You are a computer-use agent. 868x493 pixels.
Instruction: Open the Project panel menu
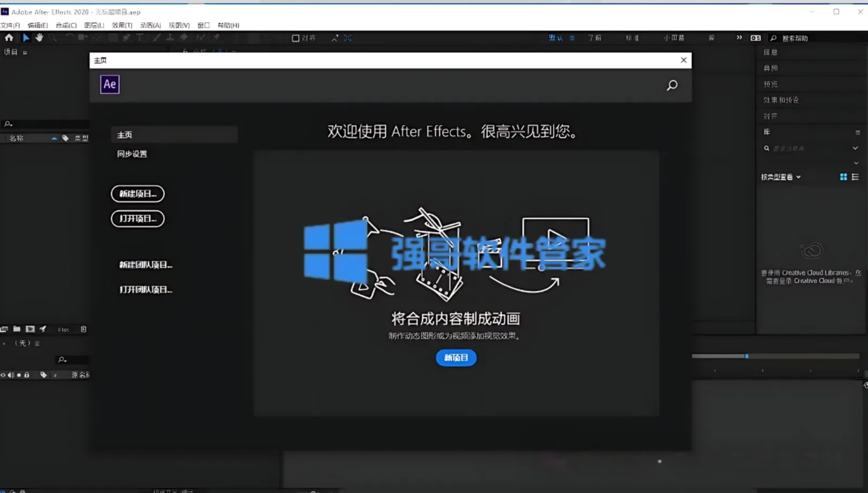pos(25,53)
